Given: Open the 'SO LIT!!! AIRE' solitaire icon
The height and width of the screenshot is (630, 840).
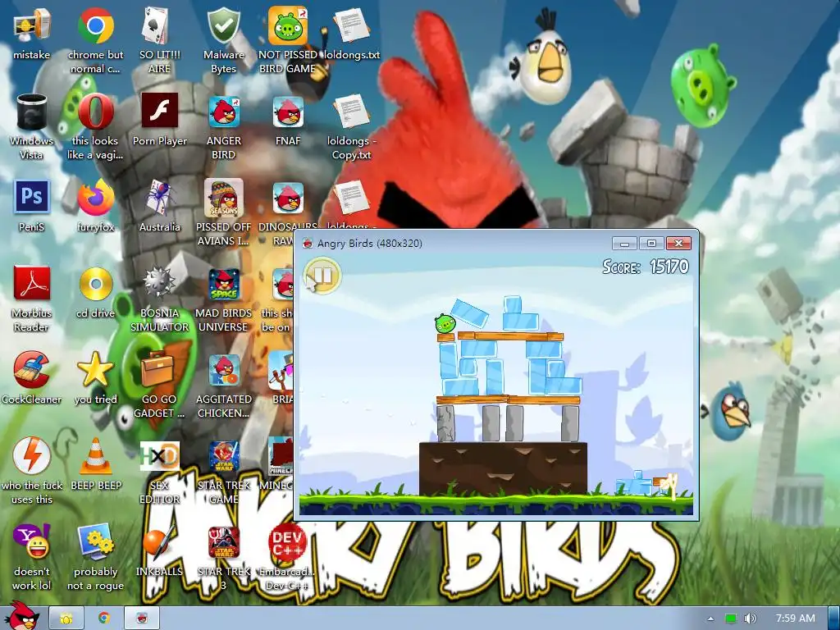Looking at the screenshot, I should 160,40.
